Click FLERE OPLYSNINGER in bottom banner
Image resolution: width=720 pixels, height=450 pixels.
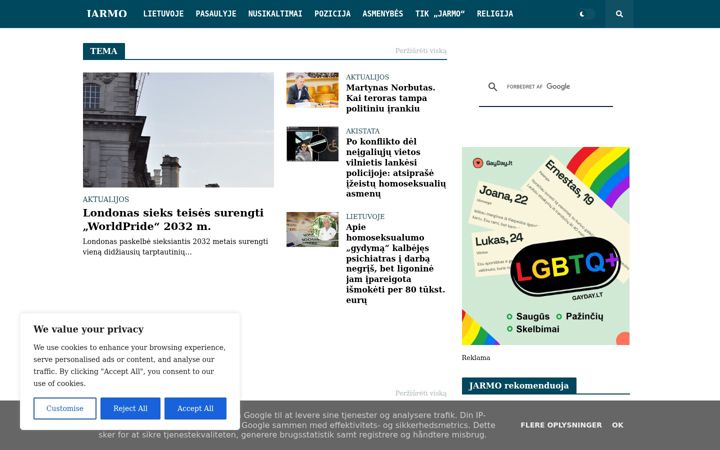tap(561, 425)
